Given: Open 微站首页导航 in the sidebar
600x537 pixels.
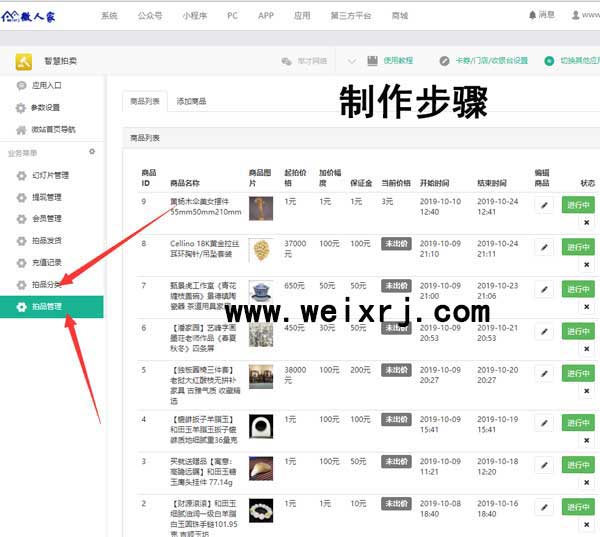Looking at the screenshot, I should pyautogui.click(x=52, y=130).
